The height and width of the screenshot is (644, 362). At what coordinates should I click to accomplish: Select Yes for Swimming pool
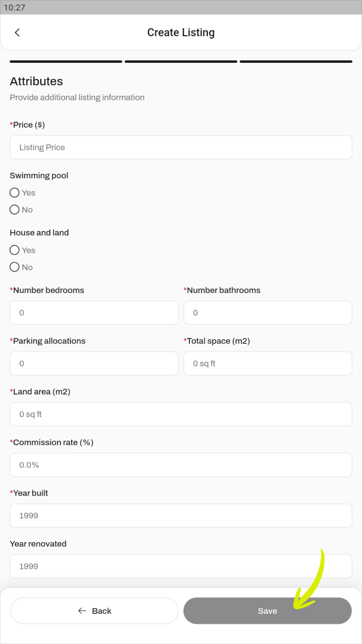pos(14,193)
